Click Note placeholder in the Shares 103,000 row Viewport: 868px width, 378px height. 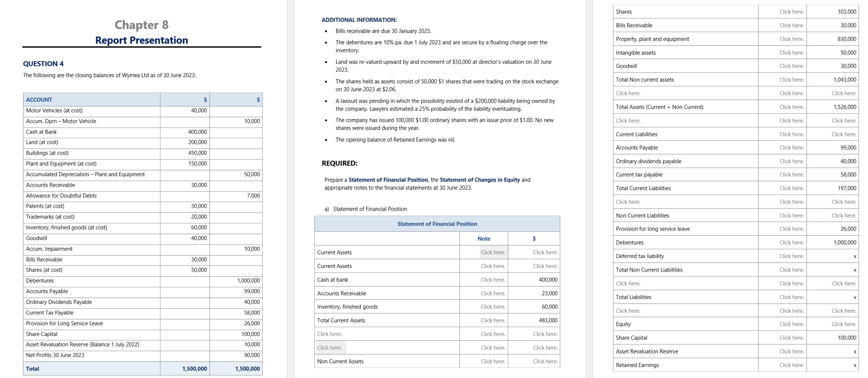[791, 12]
